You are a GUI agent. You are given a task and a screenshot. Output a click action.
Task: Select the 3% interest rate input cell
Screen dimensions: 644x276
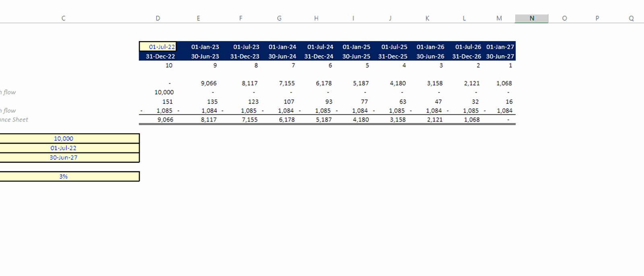pos(64,176)
